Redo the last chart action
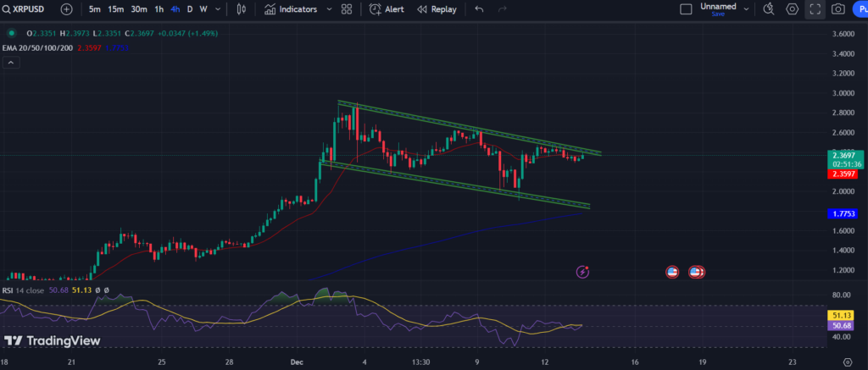Viewport: 868px width, 370px height. (x=503, y=9)
